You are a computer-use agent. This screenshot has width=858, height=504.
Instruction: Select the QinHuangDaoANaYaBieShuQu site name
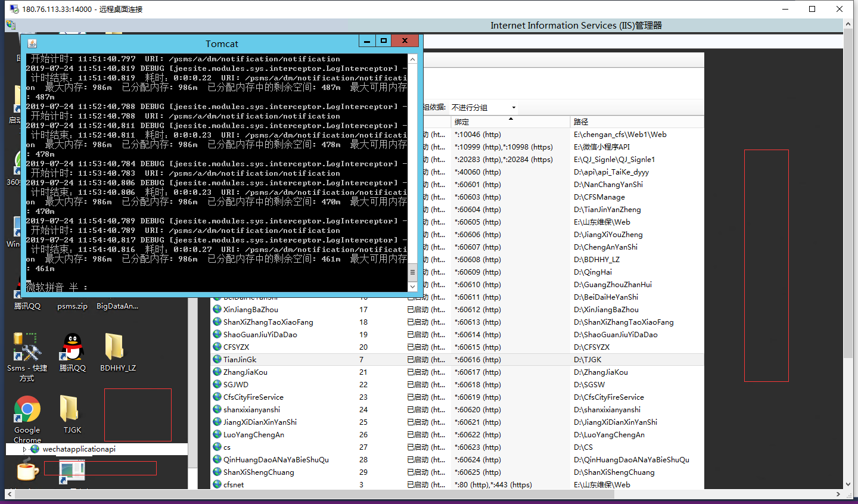pyautogui.click(x=276, y=459)
